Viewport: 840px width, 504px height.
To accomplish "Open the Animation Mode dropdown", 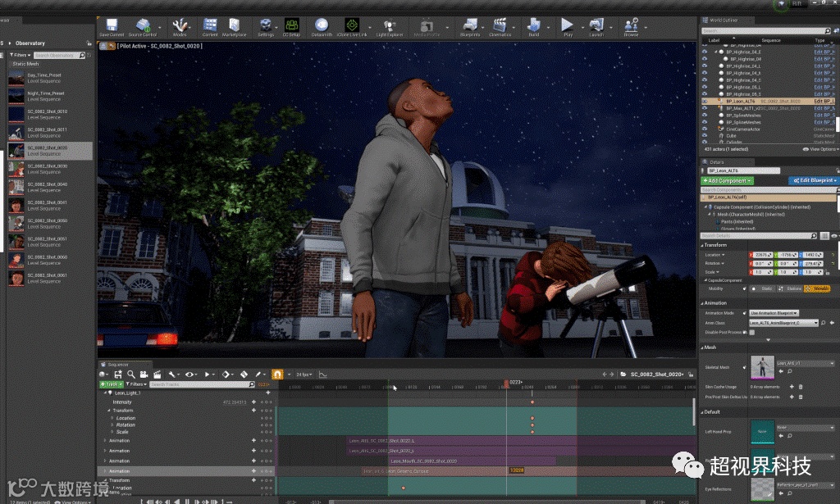I will click(x=774, y=313).
